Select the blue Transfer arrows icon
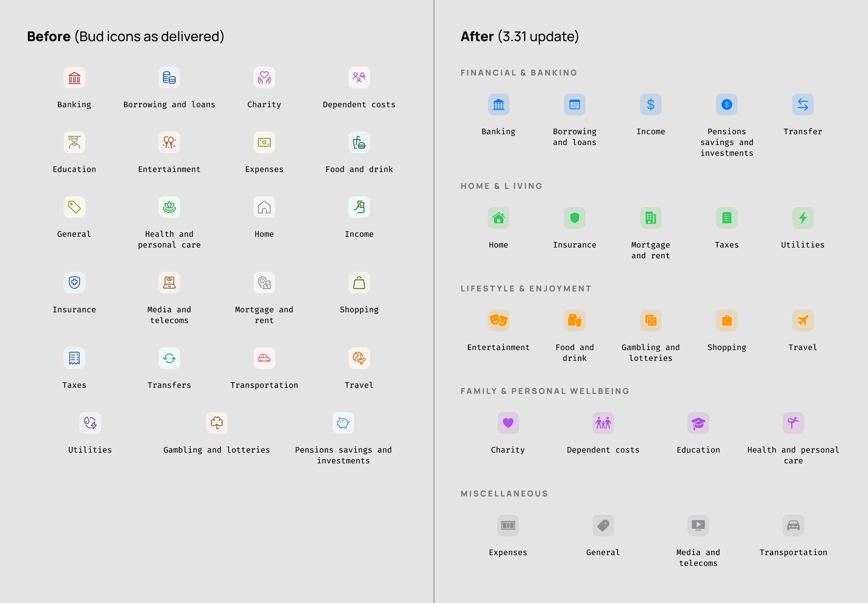 click(x=803, y=105)
